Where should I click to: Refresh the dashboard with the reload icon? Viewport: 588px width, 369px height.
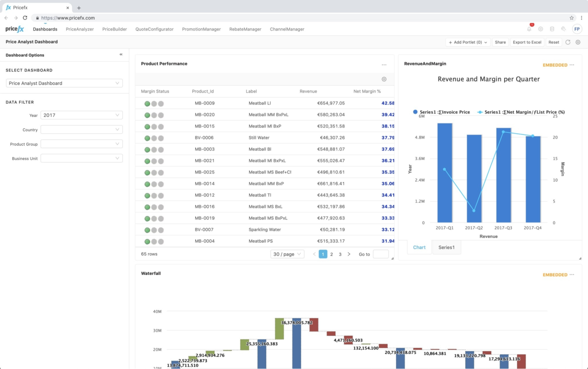pos(568,42)
